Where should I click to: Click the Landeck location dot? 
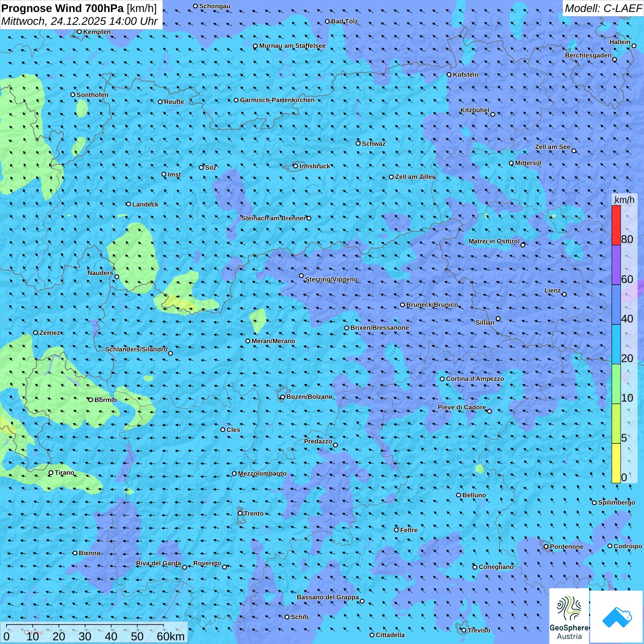pyautogui.click(x=128, y=204)
